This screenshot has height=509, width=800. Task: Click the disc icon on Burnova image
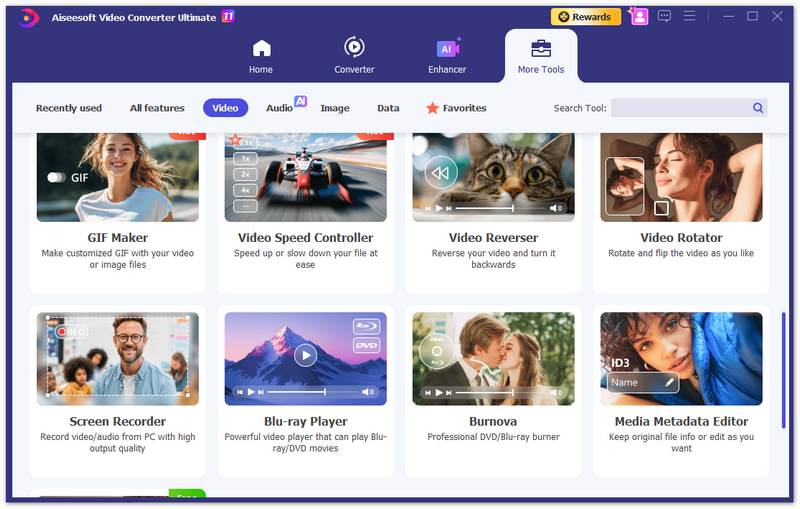[437, 350]
